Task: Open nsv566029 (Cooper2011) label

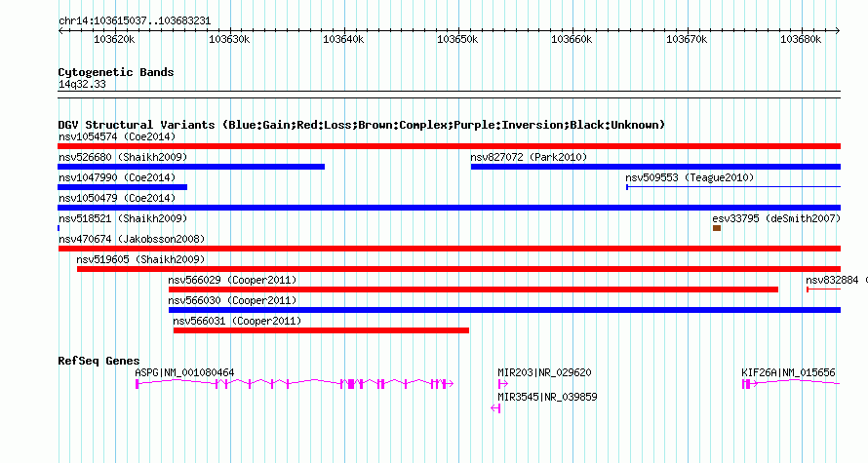Action: tap(232, 280)
